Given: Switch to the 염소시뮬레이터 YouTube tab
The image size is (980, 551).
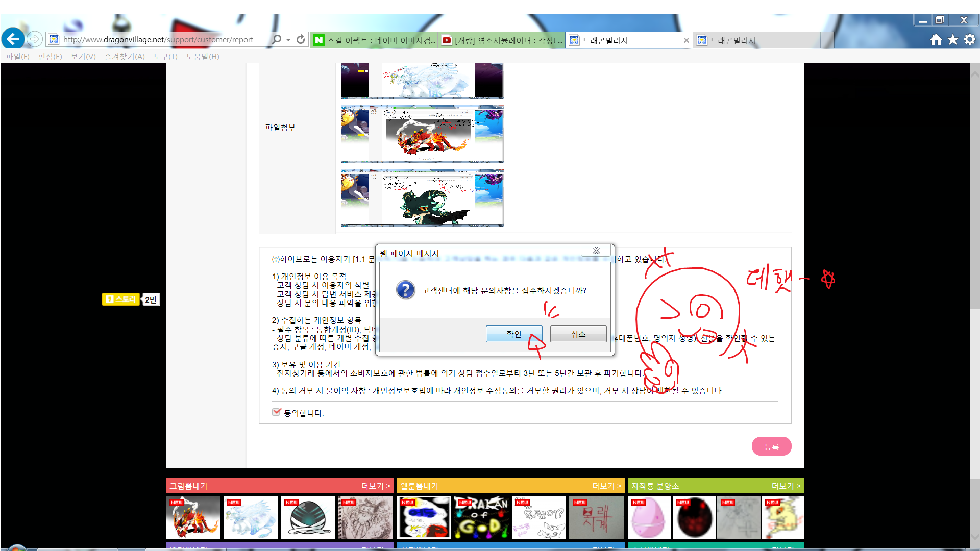Looking at the screenshot, I should point(502,40).
